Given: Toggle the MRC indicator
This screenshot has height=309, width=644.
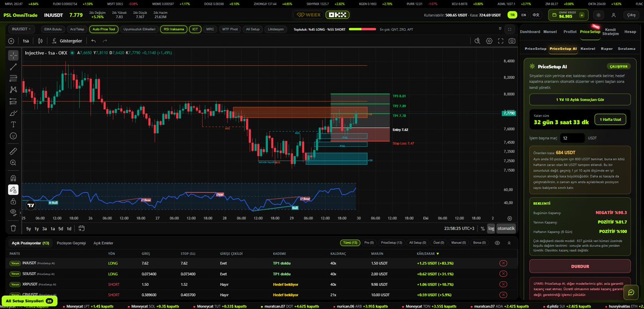Looking at the screenshot, I should click(x=210, y=28).
